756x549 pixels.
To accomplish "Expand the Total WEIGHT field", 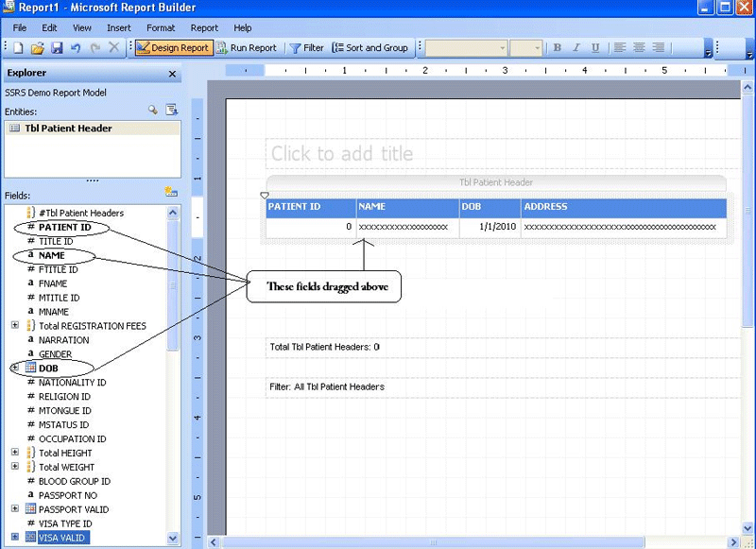I will [x=15, y=466].
